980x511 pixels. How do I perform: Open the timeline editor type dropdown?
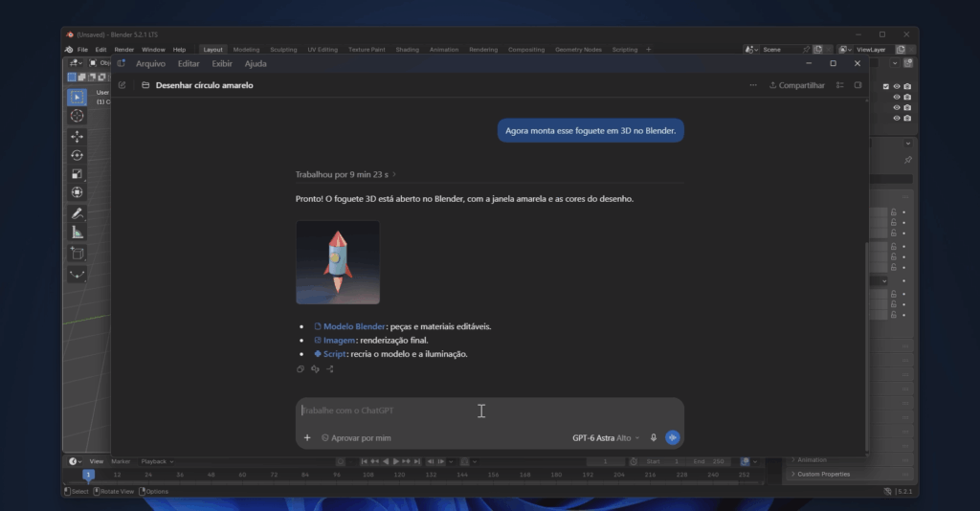[75, 461]
